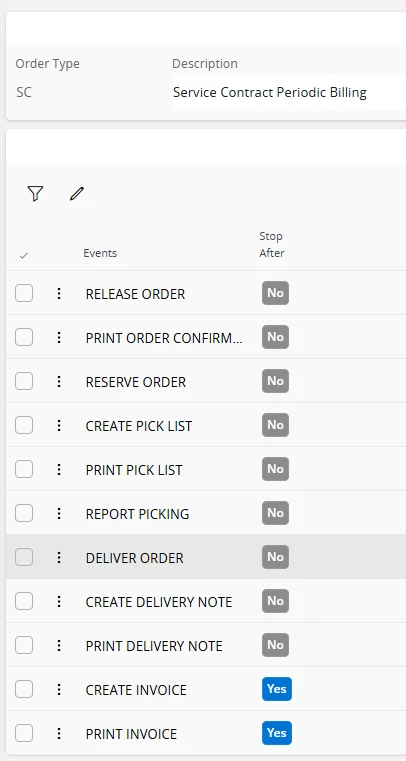Image resolution: width=406 pixels, height=761 pixels.
Task: Edit the Service Contract Periodic Billing description field
Action: pos(289,92)
